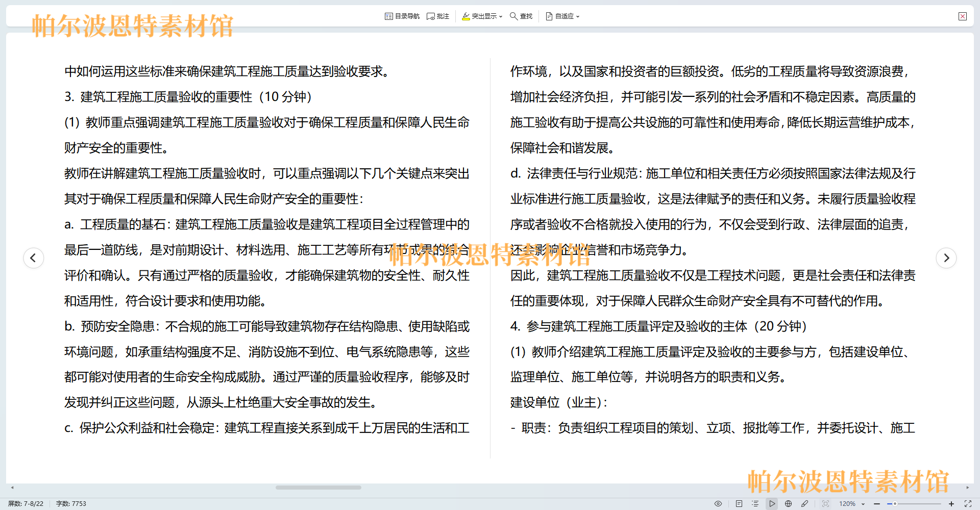
Task: Click the line starting 因此，建筑工程施工质量验收
Action: (713, 275)
